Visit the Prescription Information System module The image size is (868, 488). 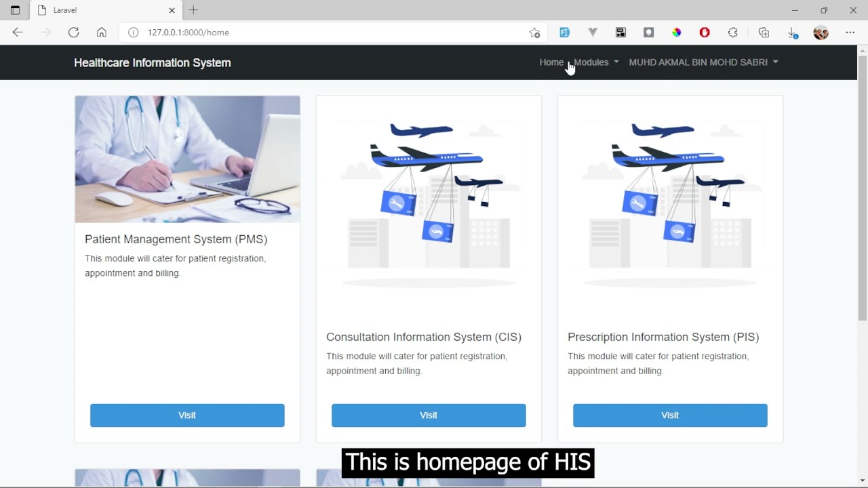coord(670,415)
